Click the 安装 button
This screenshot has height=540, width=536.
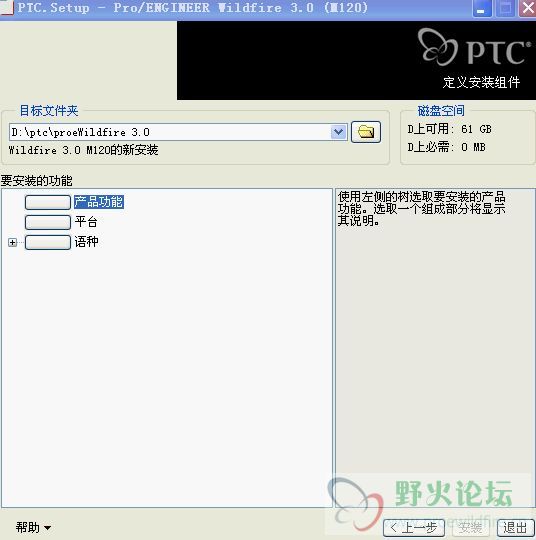pyautogui.click(x=470, y=528)
